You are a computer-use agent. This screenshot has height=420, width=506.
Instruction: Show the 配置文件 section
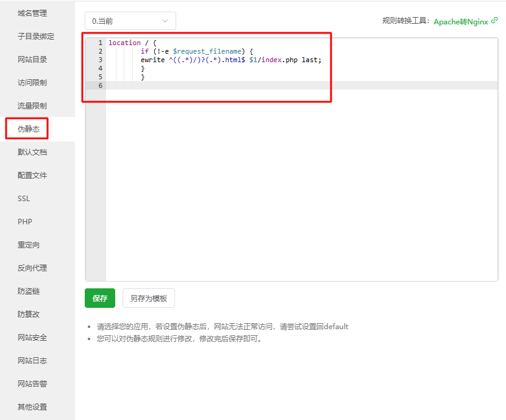tap(32, 175)
